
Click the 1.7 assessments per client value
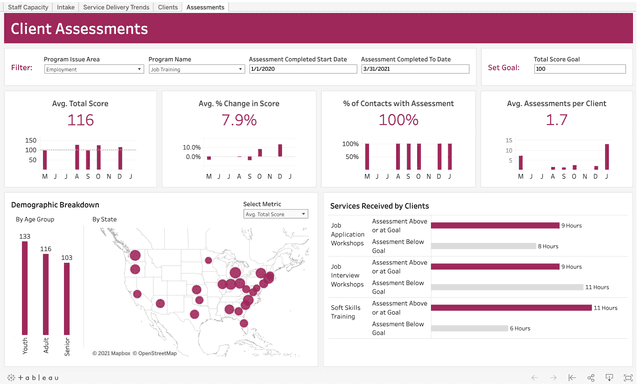(x=556, y=120)
